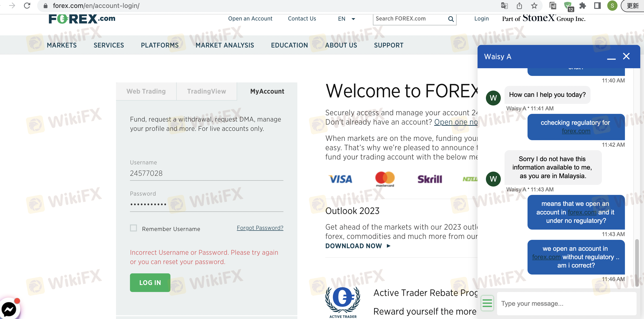The height and width of the screenshot is (319, 644).
Task: Click the Username input field
Action: (206, 173)
